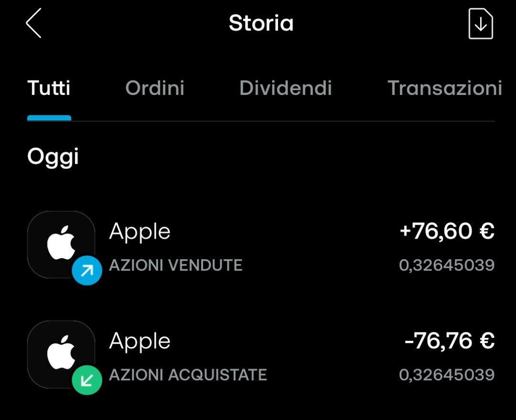The image size is (516, 420).
Task: Switch to the Ordini tab
Action: pyautogui.click(x=155, y=88)
